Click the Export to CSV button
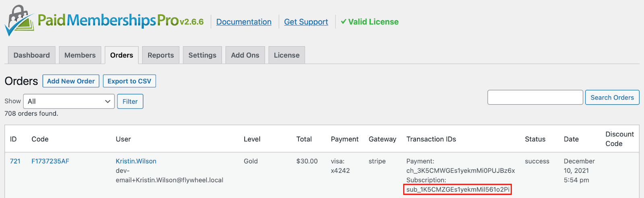The image size is (644, 198). pyautogui.click(x=129, y=81)
